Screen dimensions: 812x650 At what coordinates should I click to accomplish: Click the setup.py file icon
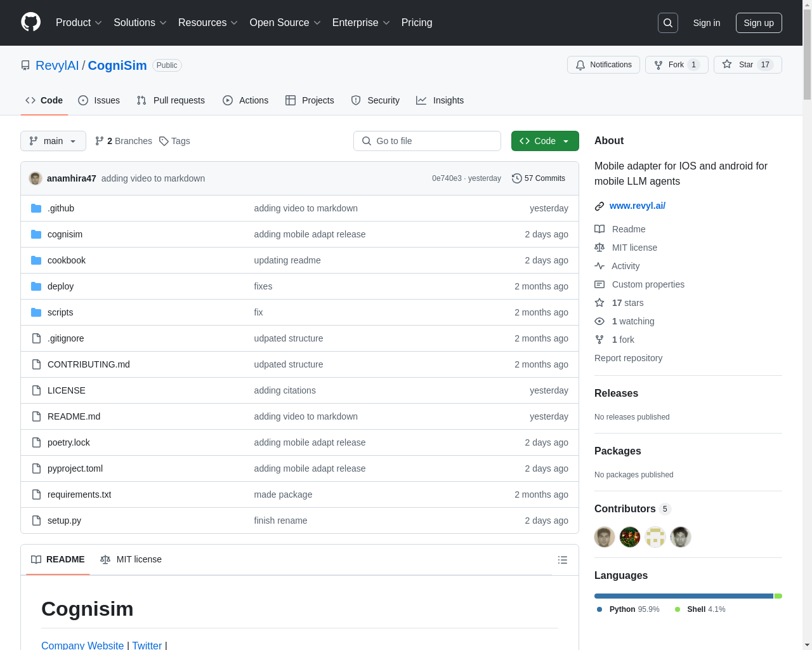tap(36, 521)
